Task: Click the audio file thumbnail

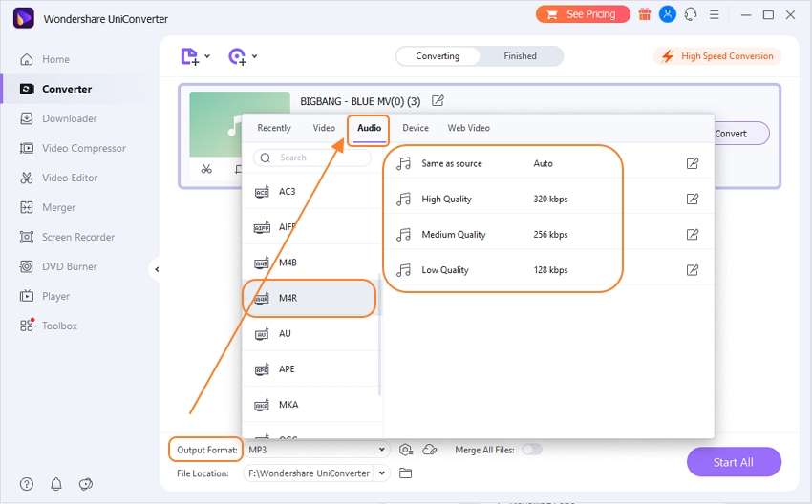Action: click(x=240, y=124)
